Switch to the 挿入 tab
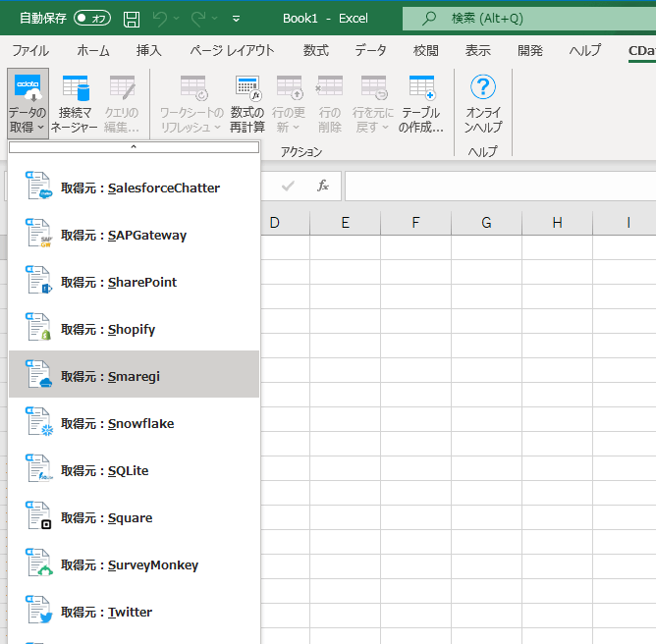Viewport: 656px width, 644px height. click(149, 51)
